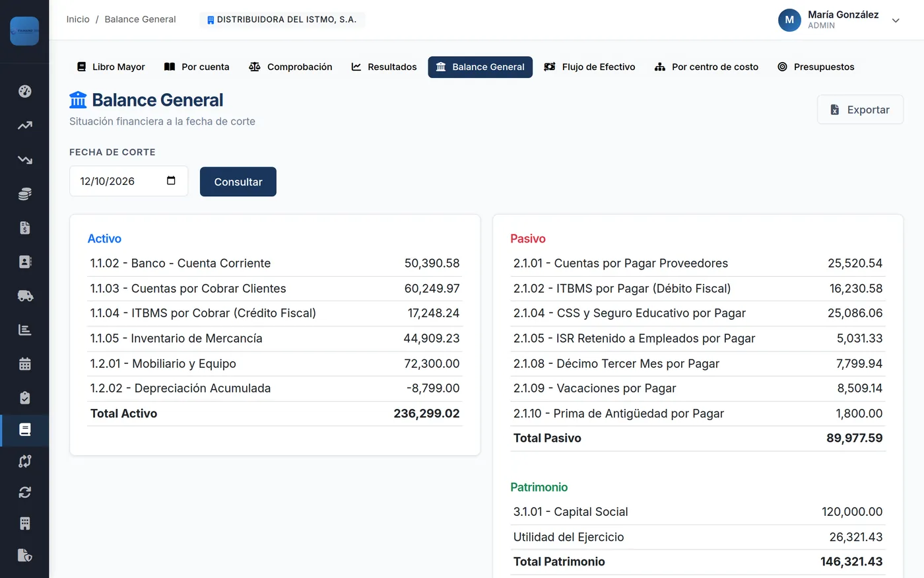The width and height of the screenshot is (924, 578).
Task: Open the invoice dollar document sidebar icon
Action: [x=24, y=228]
